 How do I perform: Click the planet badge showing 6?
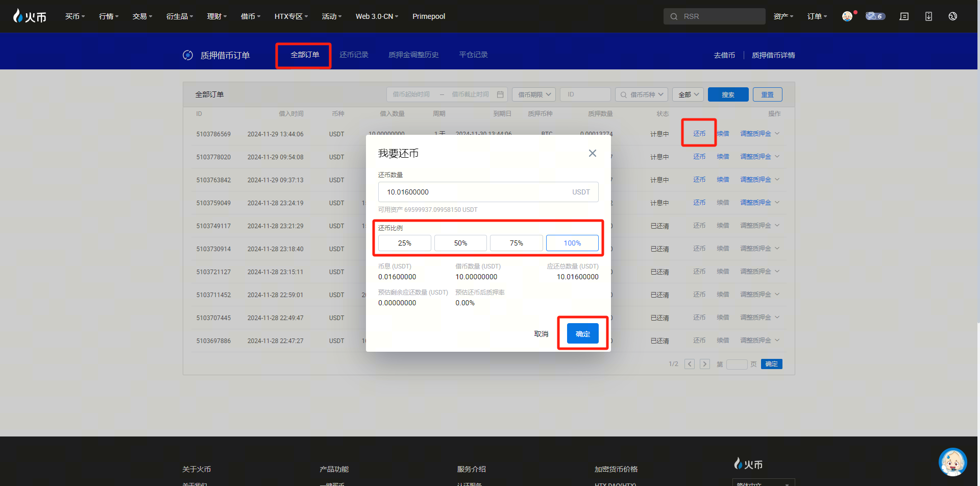[x=875, y=16]
